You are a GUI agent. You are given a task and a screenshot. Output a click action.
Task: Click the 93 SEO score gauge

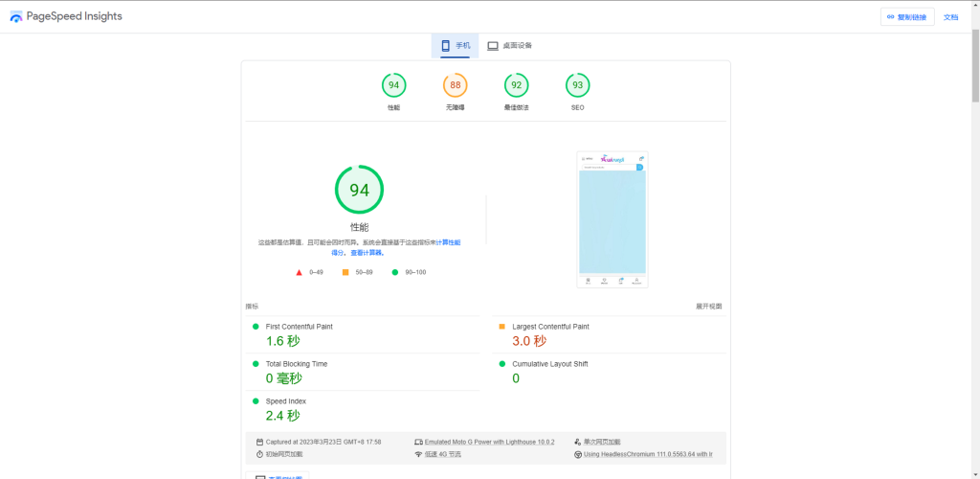pyautogui.click(x=577, y=85)
